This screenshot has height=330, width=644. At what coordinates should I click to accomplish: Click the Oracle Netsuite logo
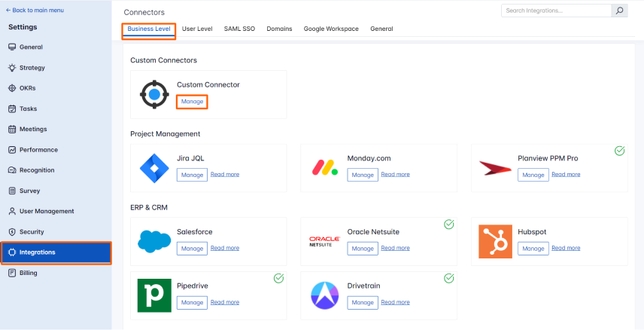tap(324, 242)
